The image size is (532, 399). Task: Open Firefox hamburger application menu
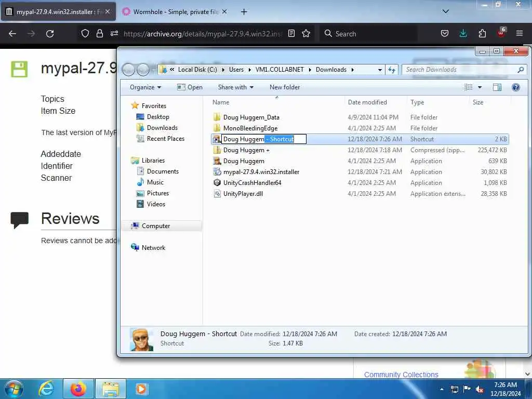tap(520, 33)
